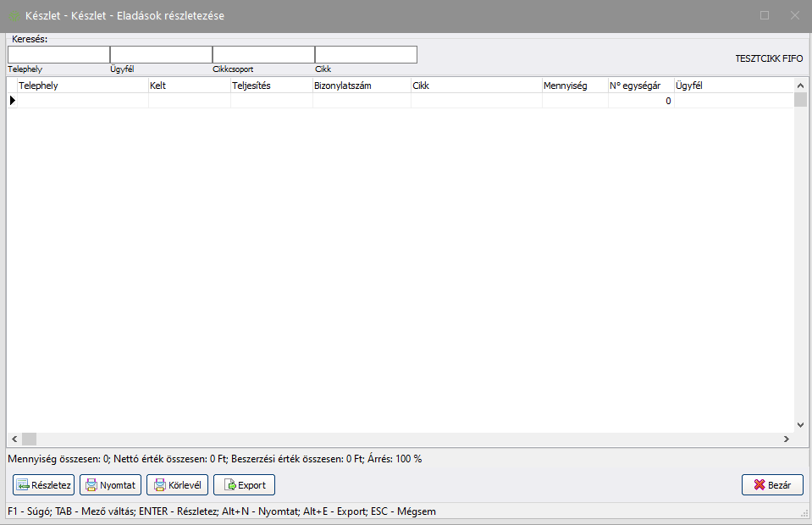This screenshot has height=525, width=812.
Task: Click the Részletez button
Action: (x=44, y=485)
